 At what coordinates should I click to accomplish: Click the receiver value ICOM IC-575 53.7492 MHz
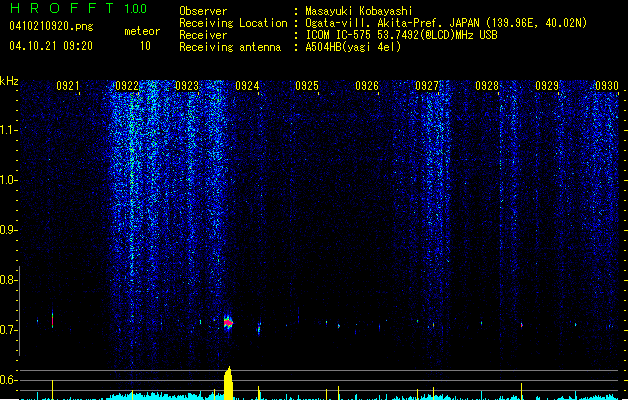pyautogui.click(x=401, y=35)
